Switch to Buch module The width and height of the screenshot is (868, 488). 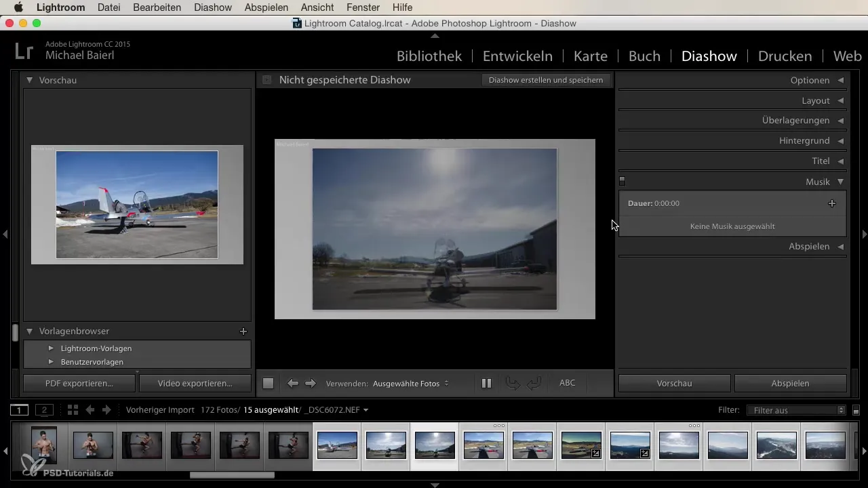click(644, 56)
